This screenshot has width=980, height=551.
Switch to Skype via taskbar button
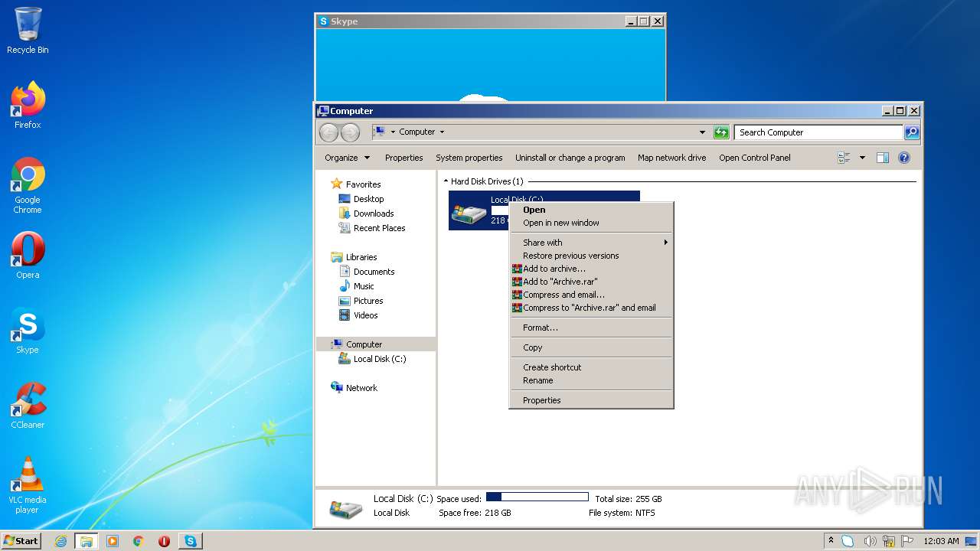pyautogui.click(x=191, y=541)
